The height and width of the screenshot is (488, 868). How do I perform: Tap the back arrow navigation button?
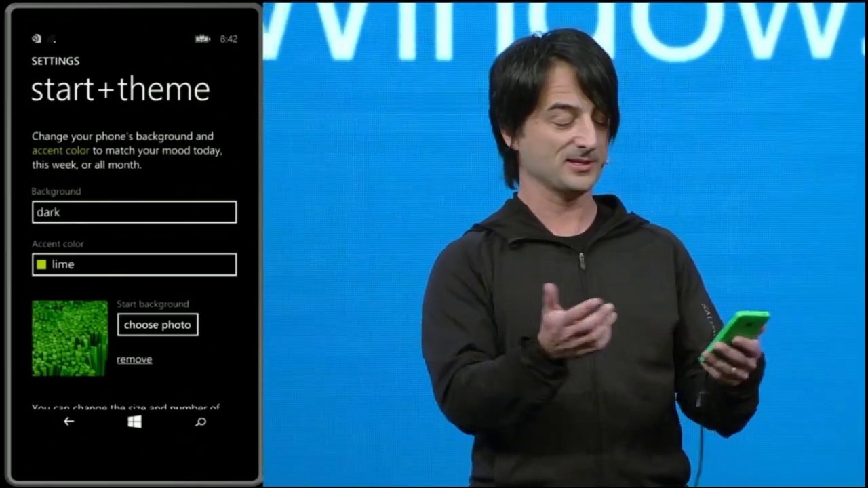68,422
